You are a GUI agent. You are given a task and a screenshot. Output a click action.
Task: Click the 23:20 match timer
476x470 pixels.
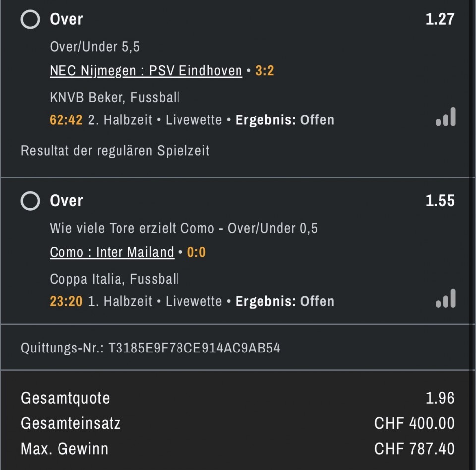pyautogui.click(x=66, y=301)
